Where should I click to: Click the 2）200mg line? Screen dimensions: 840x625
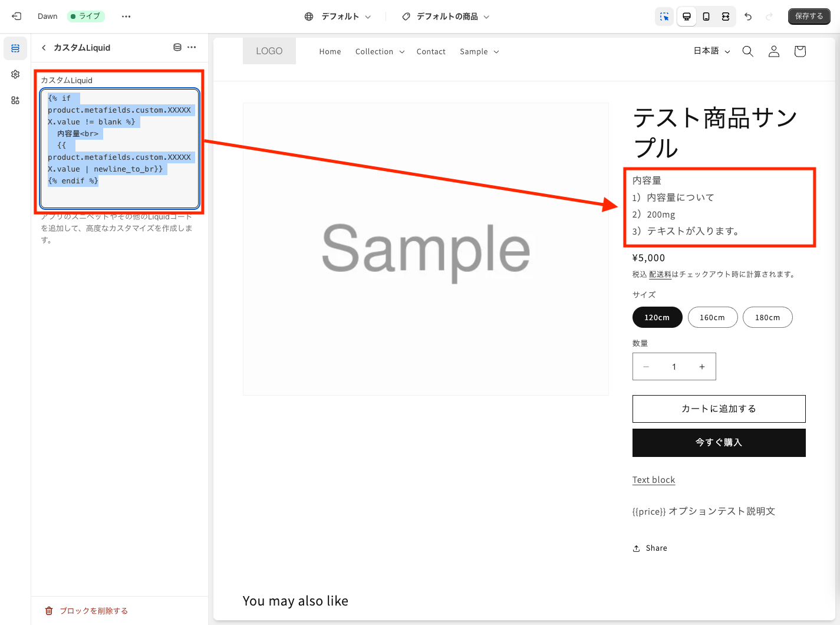(654, 215)
